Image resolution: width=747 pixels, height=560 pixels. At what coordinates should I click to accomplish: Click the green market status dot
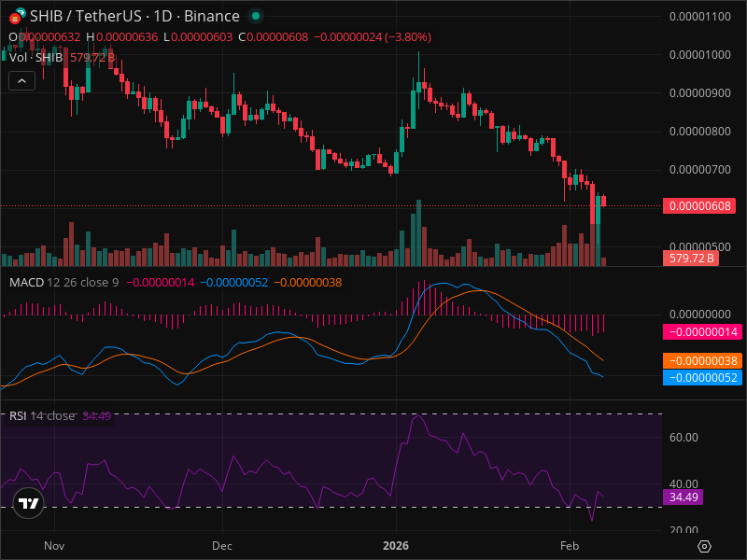(256, 16)
